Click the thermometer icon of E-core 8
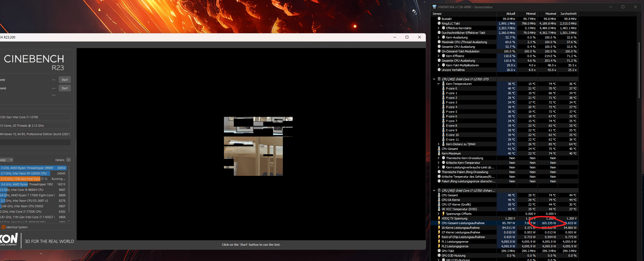The width and height of the screenshot is (644, 261). pyautogui.click(x=443, y=125)
